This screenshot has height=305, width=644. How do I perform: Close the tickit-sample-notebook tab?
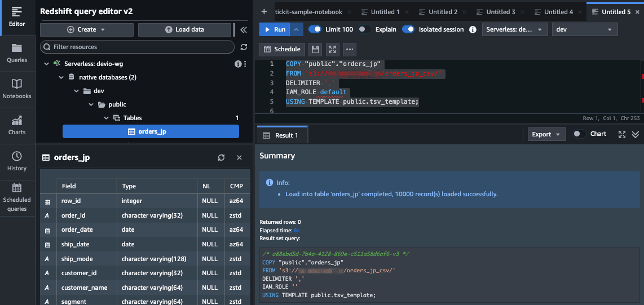click(x=349, y=12)
